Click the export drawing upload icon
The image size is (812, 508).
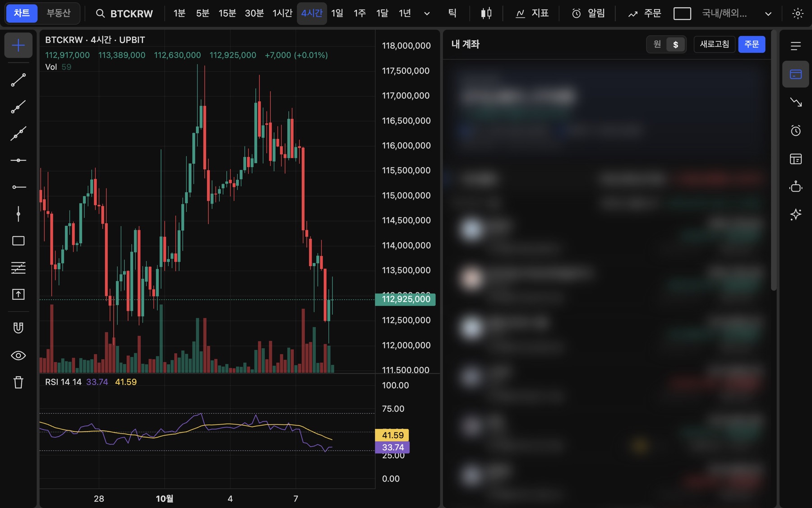(x=18, y=294)
